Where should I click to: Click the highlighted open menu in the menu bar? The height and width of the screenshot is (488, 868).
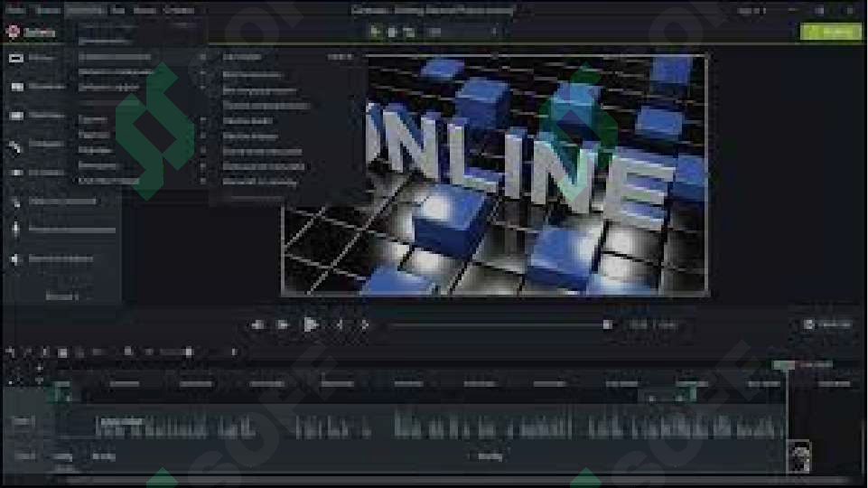click(85, 10)
